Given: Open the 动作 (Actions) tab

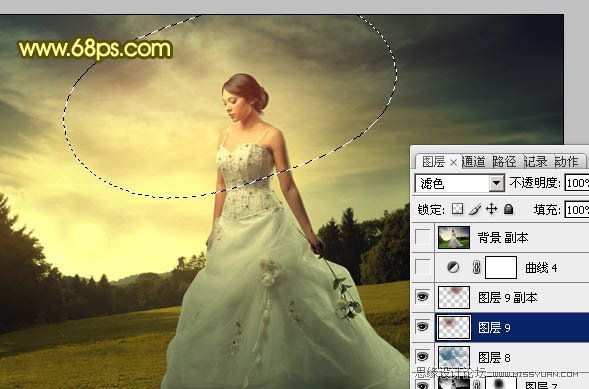Looking at the screenshot, I should (x=566, y=162).
